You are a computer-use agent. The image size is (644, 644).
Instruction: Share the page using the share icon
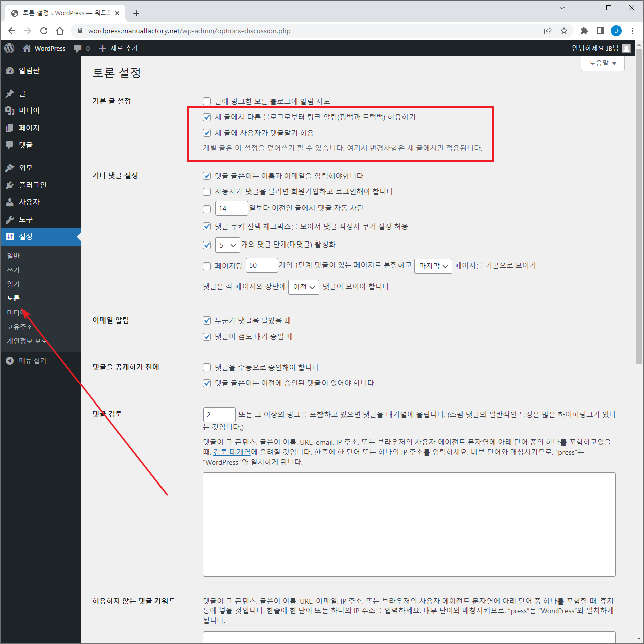click(x=548, y=31)
